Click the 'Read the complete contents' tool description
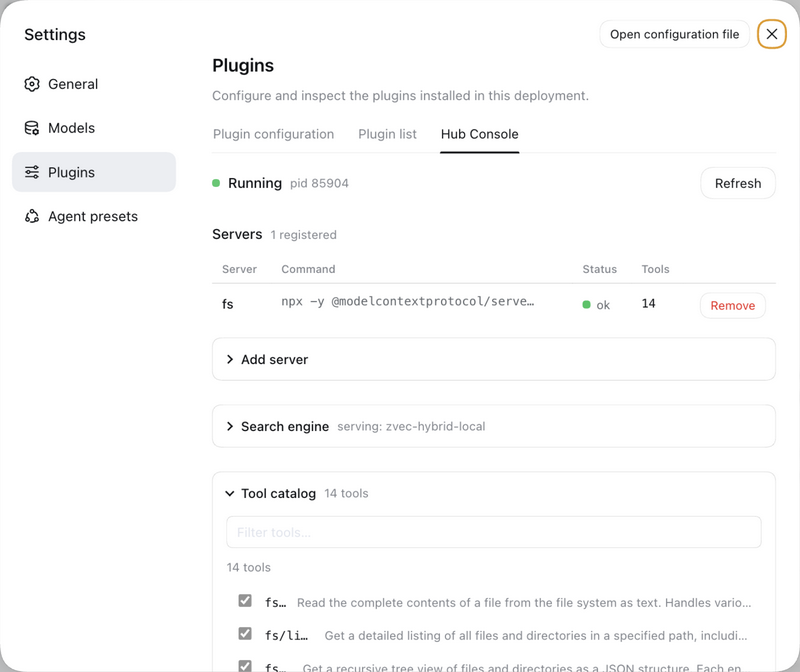This screenshot has height=672, width=800. tap(524, 603)
